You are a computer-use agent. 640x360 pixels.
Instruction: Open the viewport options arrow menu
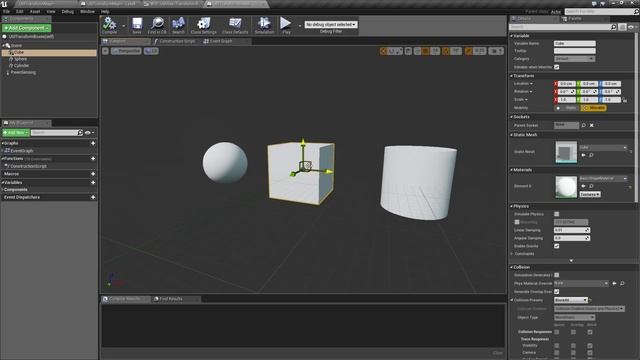tap(105, 51)
